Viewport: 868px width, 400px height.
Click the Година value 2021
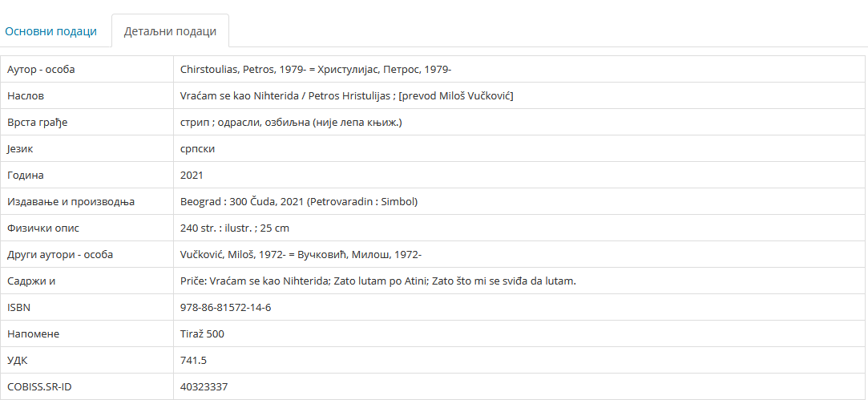pyautogui.click(x=192, y=175)
